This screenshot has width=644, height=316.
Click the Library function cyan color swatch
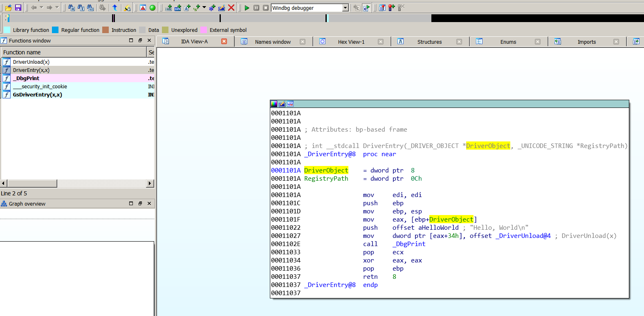click(x=7, y=30)
